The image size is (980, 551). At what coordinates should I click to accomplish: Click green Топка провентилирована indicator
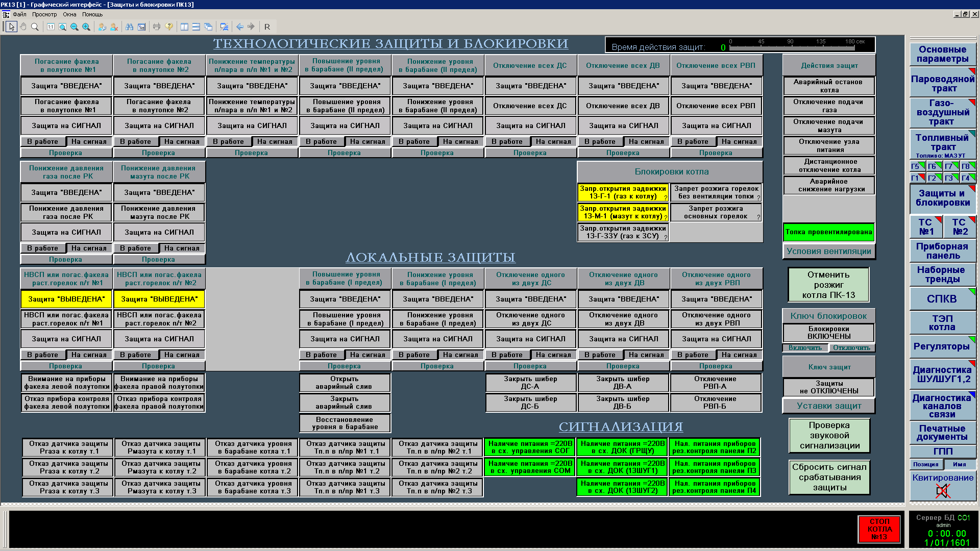[829, 232]
